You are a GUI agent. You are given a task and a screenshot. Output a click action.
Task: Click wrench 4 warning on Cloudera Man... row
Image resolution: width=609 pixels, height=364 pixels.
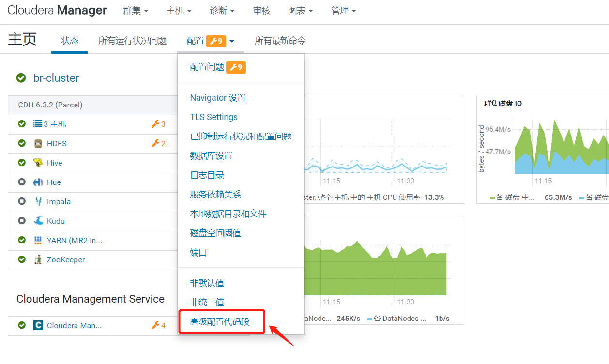(x=158, y=326)
